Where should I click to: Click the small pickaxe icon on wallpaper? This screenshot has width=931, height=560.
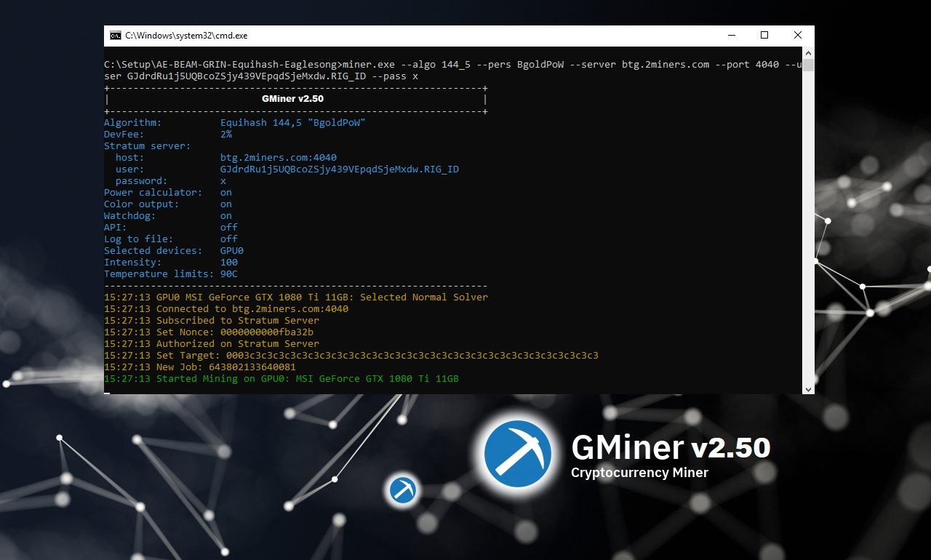(403, 489)
